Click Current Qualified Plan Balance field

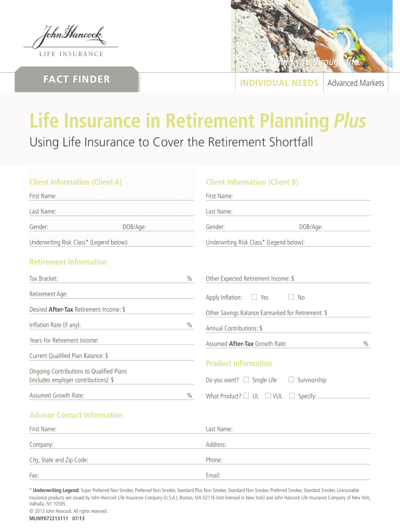pyautogui.click(x=151, y=356)
